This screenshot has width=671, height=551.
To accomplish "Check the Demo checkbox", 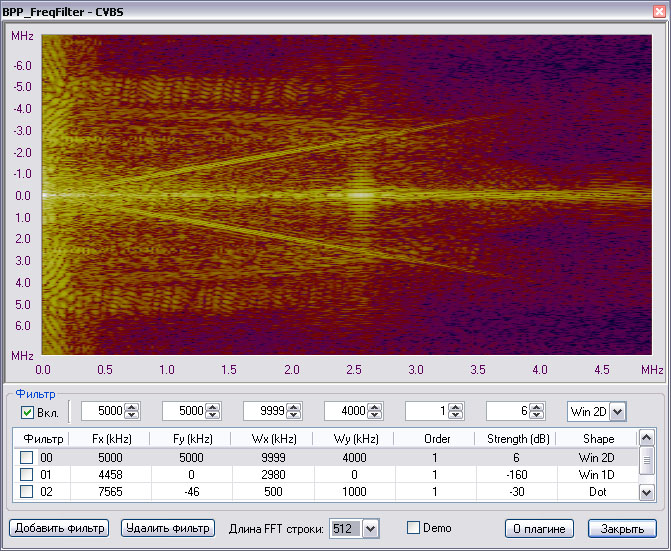I will [413, 527].
